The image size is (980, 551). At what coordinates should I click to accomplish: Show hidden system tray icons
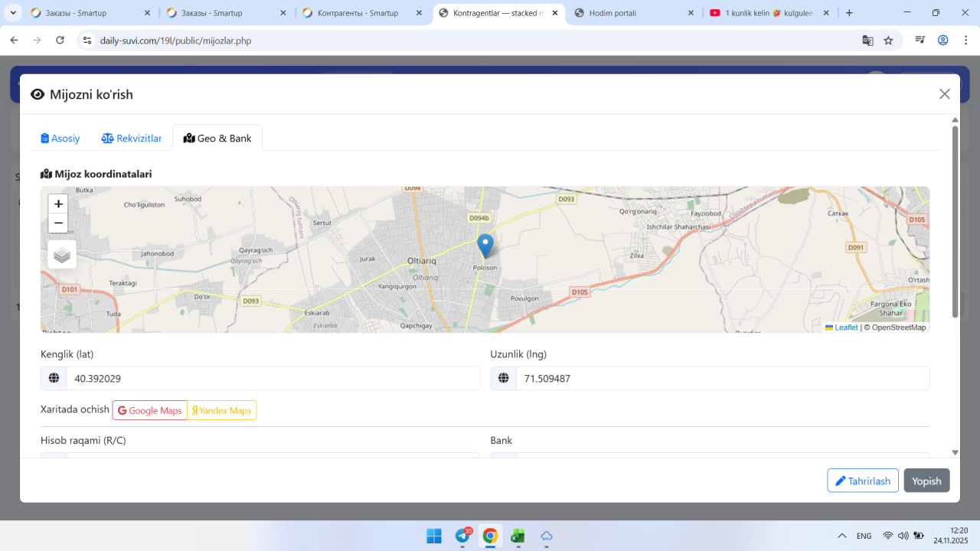point(842,536)
